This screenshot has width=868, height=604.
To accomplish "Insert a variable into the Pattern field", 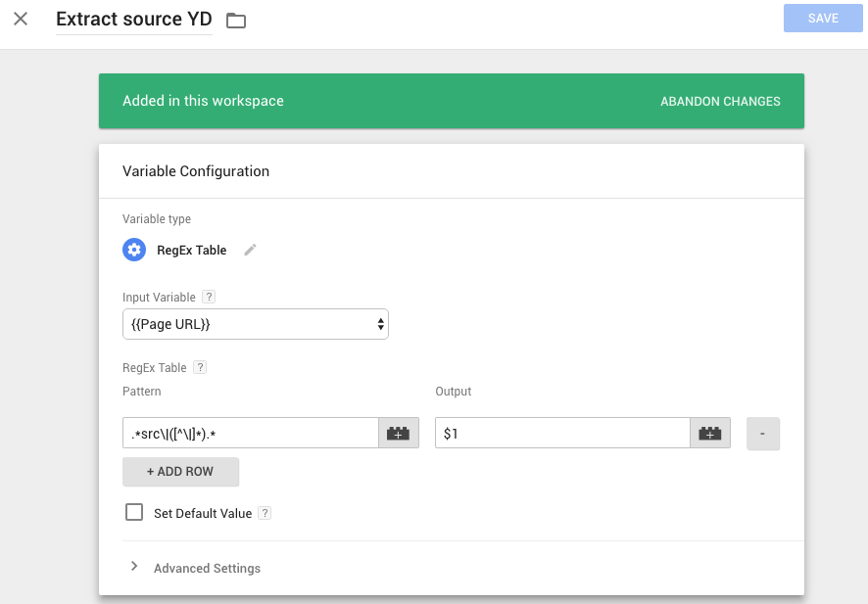I will (x=398, y=434).
